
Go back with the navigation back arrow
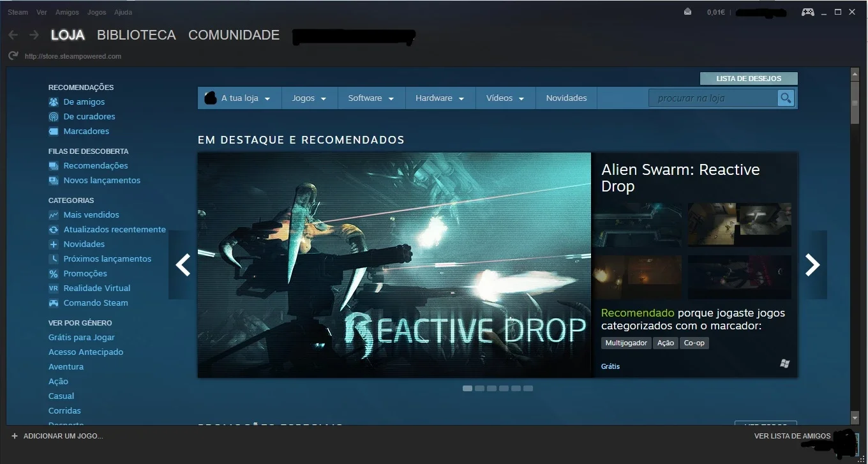click(13, 35)
